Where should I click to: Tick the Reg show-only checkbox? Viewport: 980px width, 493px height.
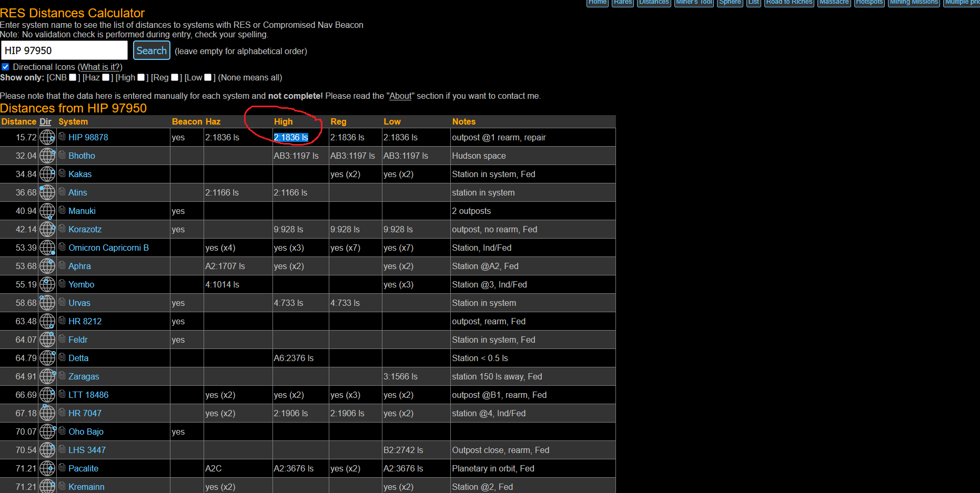click(175, 77)
